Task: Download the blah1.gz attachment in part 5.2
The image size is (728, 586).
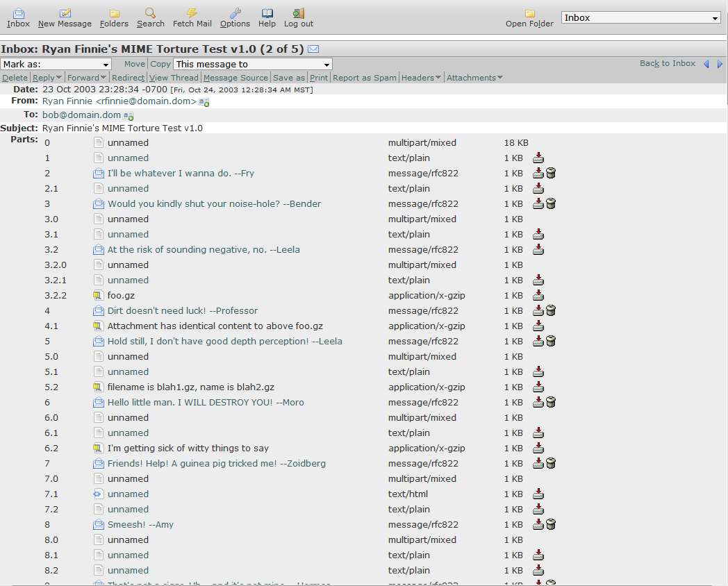Action: click(x=538, y=387)
